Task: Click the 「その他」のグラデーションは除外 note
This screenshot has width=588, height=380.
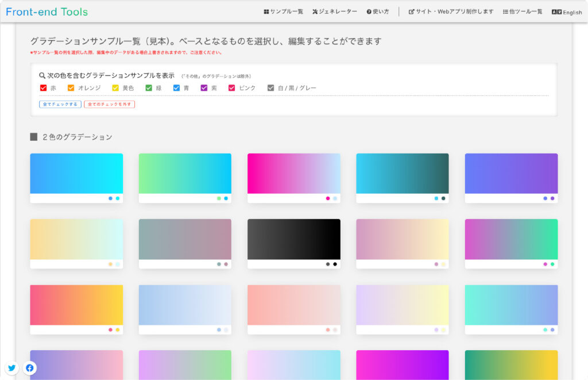Action: tap(216, 76)
